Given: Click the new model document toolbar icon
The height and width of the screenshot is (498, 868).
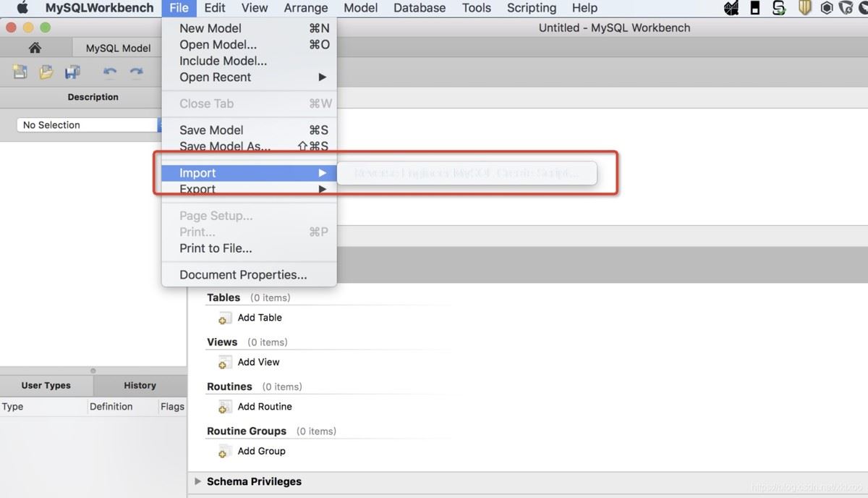Looking at the screenshot, I should pos(20,72).
